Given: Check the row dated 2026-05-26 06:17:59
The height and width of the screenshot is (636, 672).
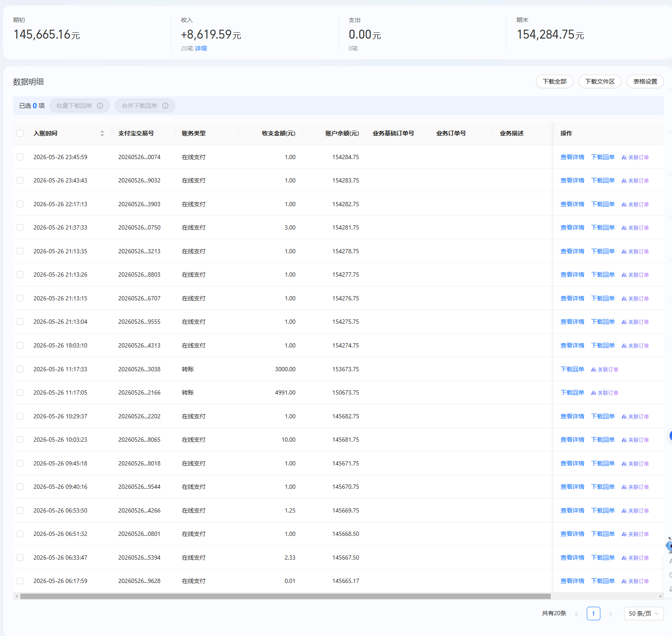Looking at the screenshot, I should [20, 581].
